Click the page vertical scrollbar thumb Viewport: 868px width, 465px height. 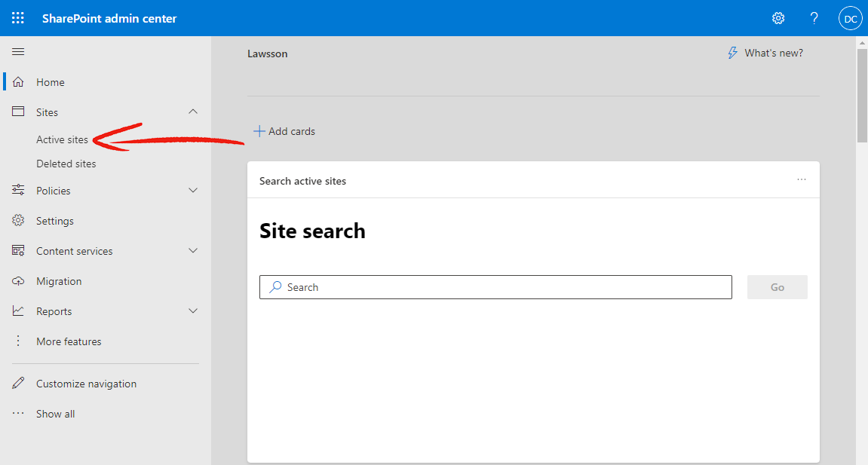pyautogui.click(x=862, y=96)
